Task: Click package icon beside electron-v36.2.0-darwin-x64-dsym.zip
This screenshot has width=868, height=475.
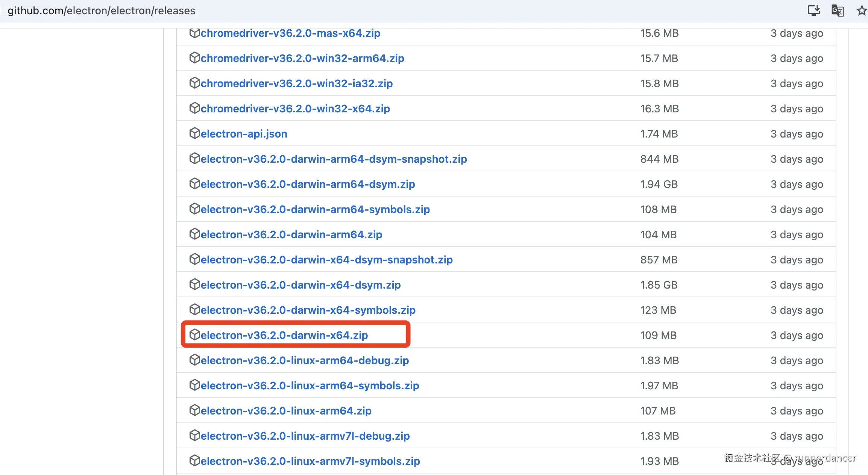Action: pos(194,284)
